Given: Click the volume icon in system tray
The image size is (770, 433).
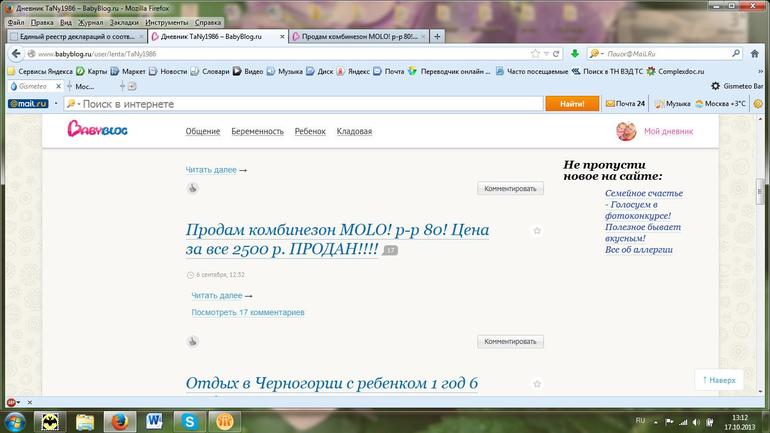Looking at the screenshot, I should tap(696, 422).
